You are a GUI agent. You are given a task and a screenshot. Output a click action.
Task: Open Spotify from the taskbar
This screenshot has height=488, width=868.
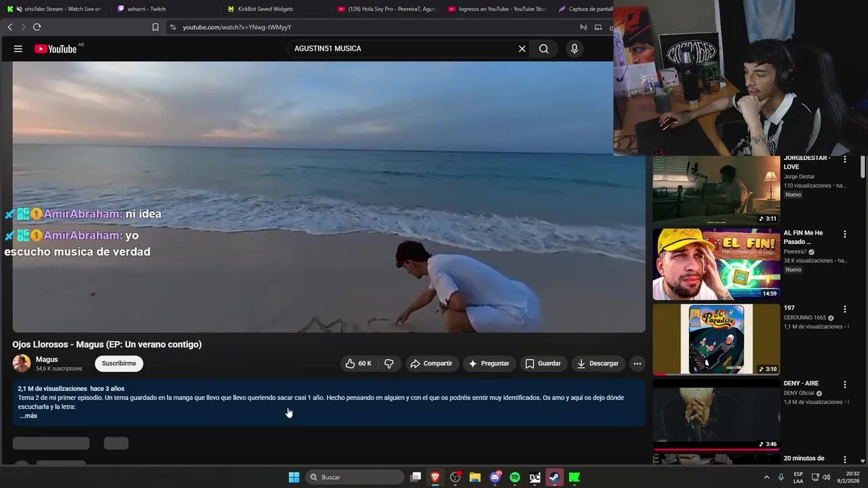[515, 477]
